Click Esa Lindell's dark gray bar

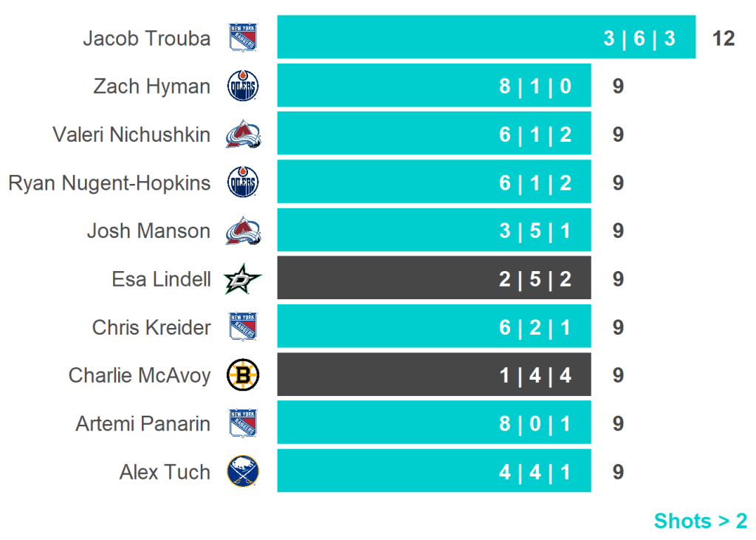click(x=433, y=279)
